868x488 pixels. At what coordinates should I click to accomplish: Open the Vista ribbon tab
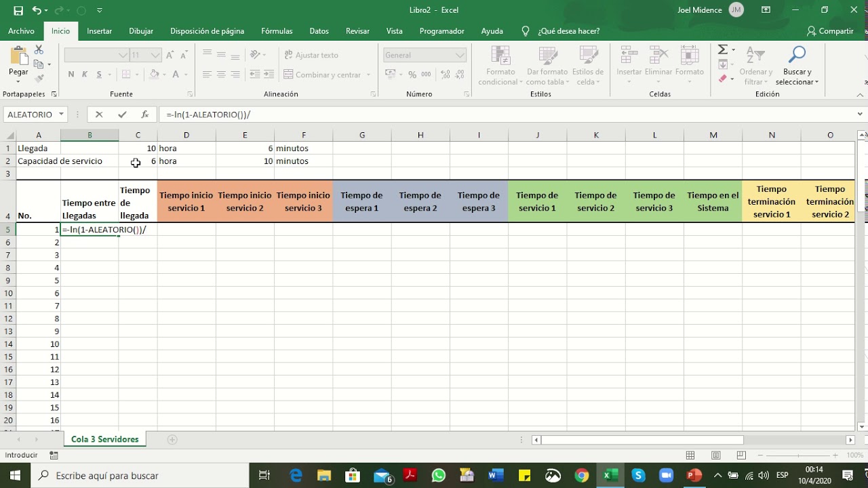click(x=395, y=31)
